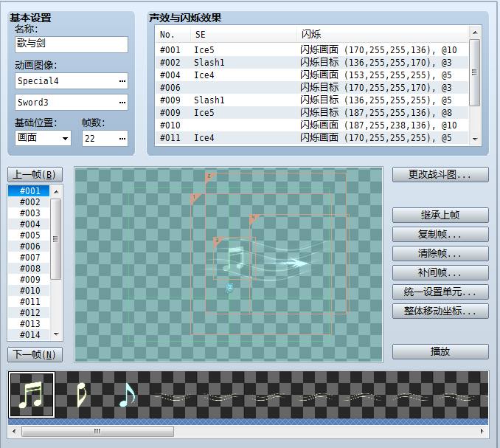Select SE row #009 Ice5
Screen dimensions: 500x448
coord(312,113)
